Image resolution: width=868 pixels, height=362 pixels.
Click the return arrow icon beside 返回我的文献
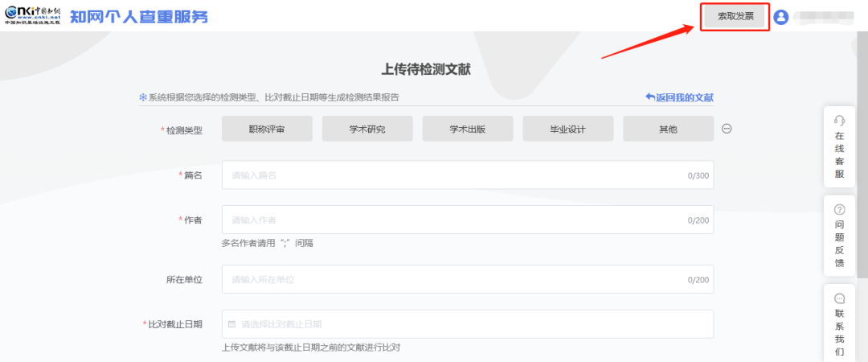tap(650, 97)
